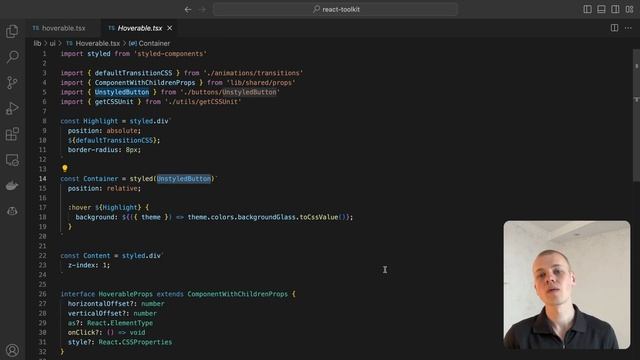
Task: Click 'position: relative' on line 15
Action: click(x=104, y=189)
